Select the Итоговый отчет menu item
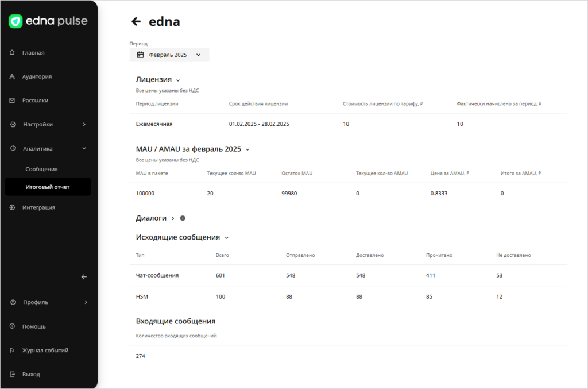The image size is (588, 389). pyautogui.click(x=48, y=187)
